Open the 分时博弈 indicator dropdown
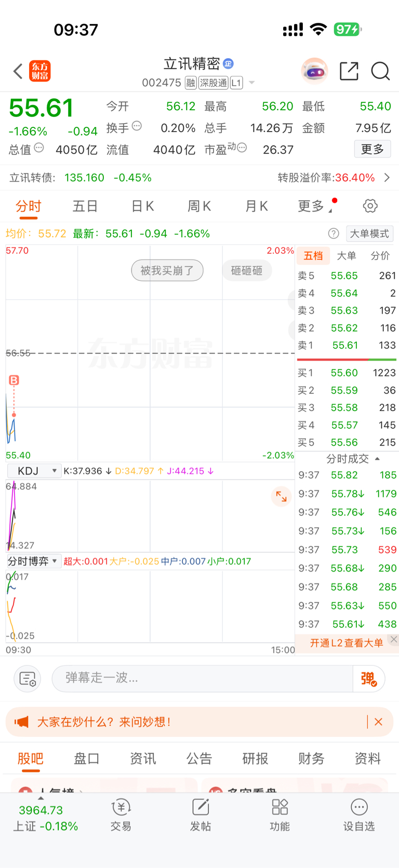Image resolution: width=399 pixels, height=868 pixels. [34, 562]
